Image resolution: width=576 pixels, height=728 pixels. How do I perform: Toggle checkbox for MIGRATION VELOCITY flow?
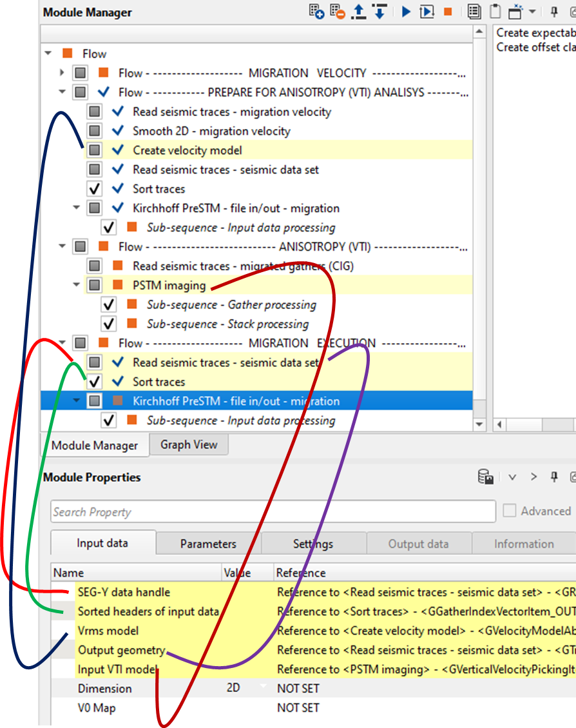[81, 73]
